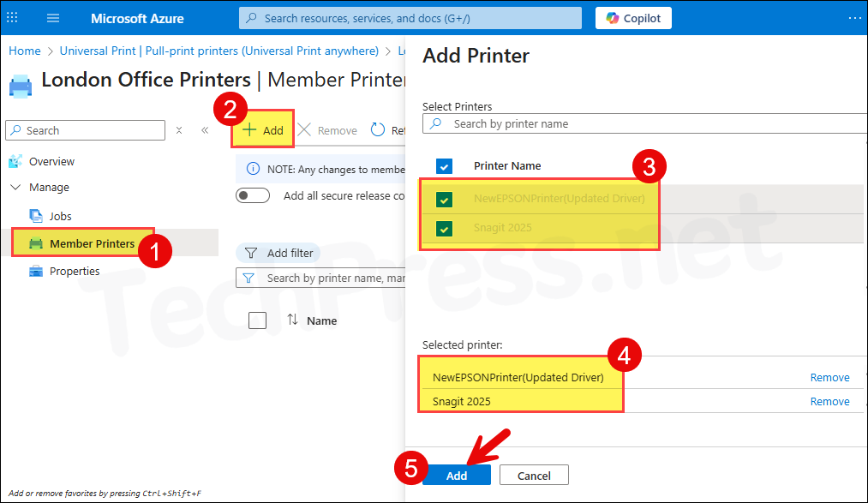Image resolution: width=868 pixels, height=503 pixels.
Task: Click the Remove toolbar button
Action: click(327, 130)
